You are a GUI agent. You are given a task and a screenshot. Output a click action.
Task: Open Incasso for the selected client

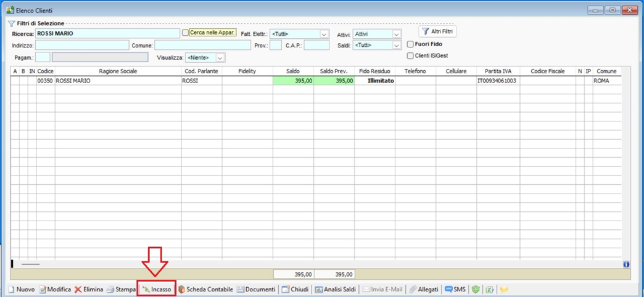coord(157,289)
